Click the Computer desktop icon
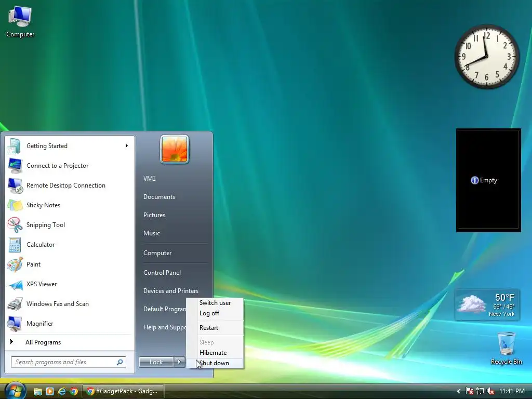The width and height of the screenshot is (532, 399). pos(20,22)
